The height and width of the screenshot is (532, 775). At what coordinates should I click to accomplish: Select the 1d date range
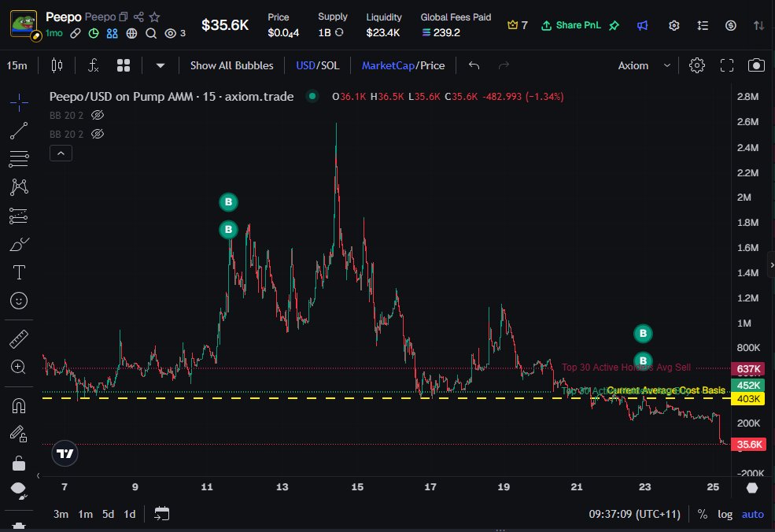[x=130, y=514]
